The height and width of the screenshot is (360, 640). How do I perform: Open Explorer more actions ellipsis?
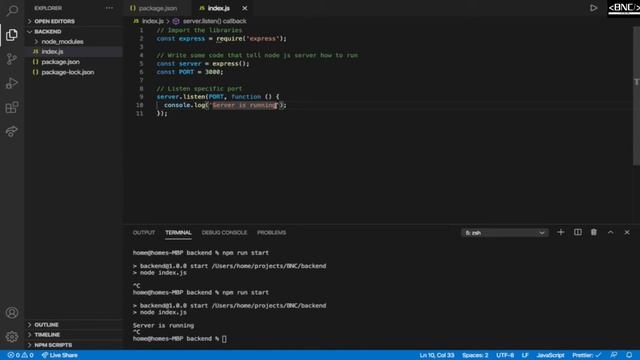click(x=109, y=8)
